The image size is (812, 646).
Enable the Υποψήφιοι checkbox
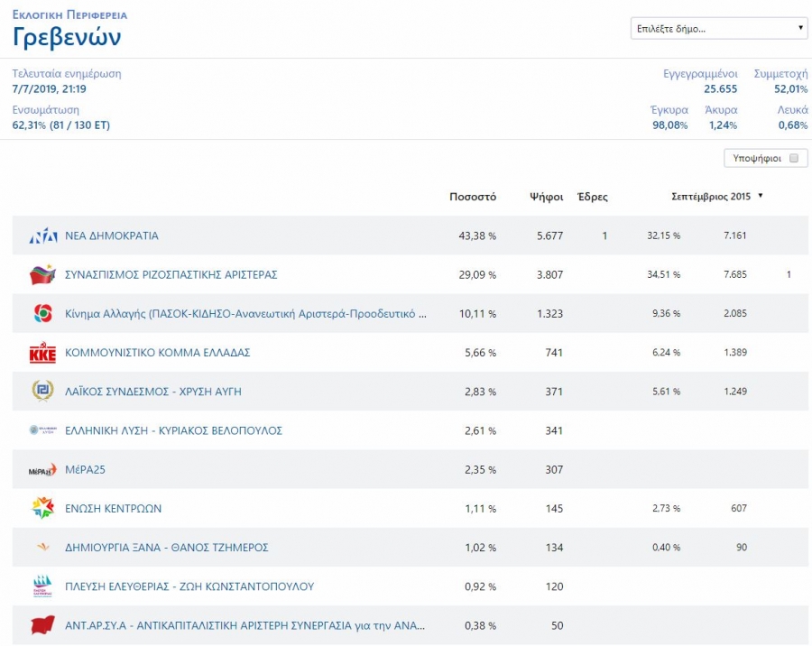(x=794, y=158)
